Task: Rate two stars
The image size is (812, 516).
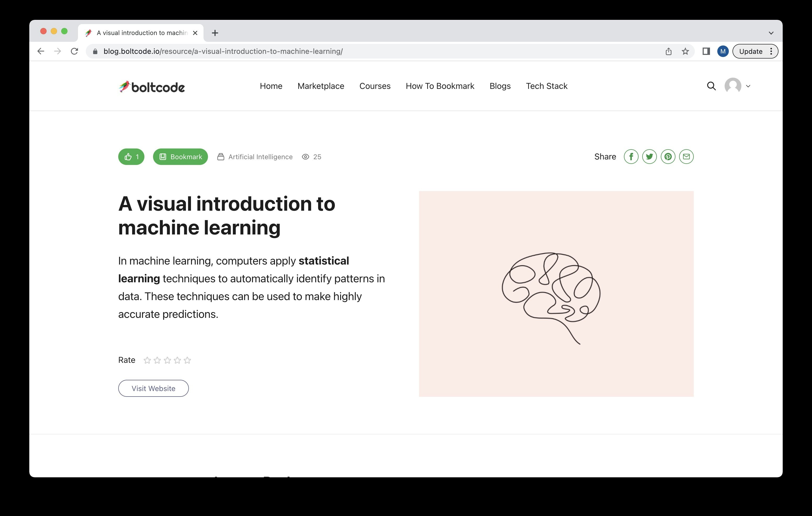Action: [x=157, y=360]
